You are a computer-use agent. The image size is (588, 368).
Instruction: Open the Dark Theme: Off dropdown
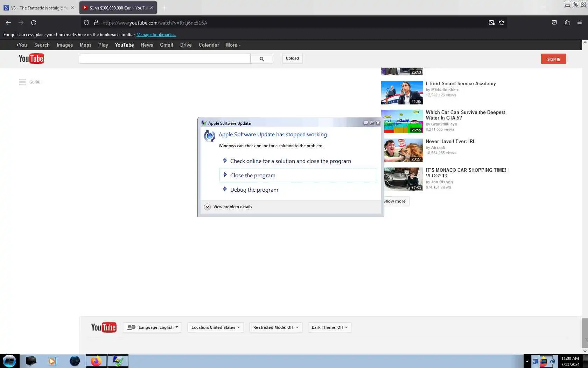click(x=330, y=327)
